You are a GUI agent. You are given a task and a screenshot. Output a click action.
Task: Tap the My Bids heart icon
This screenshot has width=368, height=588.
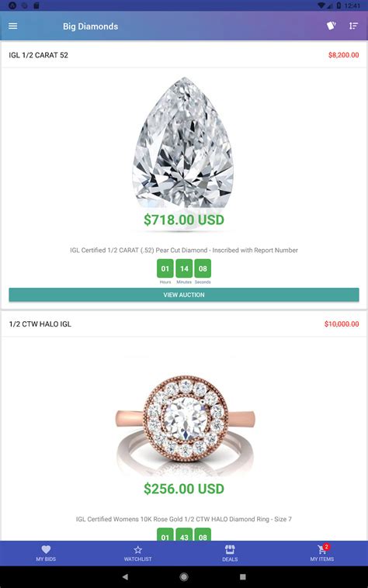coord(46,549)
